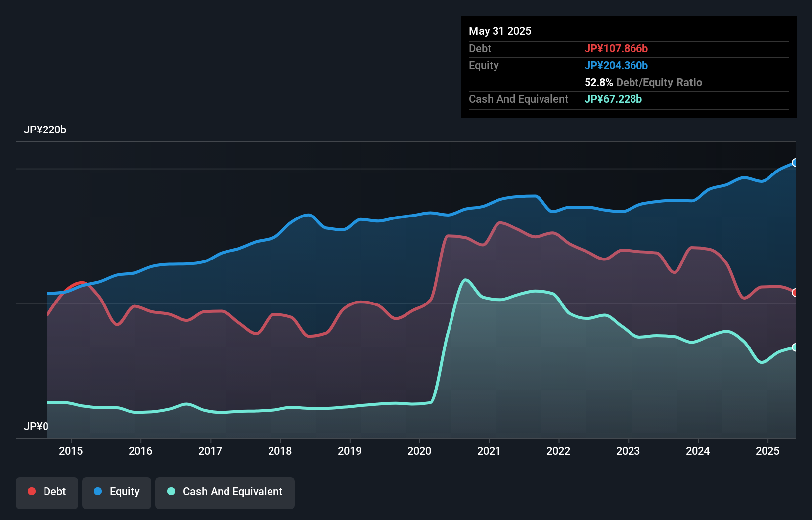Image resolution: width=812 pixels, height=520 pixels.
Task: Click the 52.8% Debt/Equity Ratio text
Action: tap(643, 83)
